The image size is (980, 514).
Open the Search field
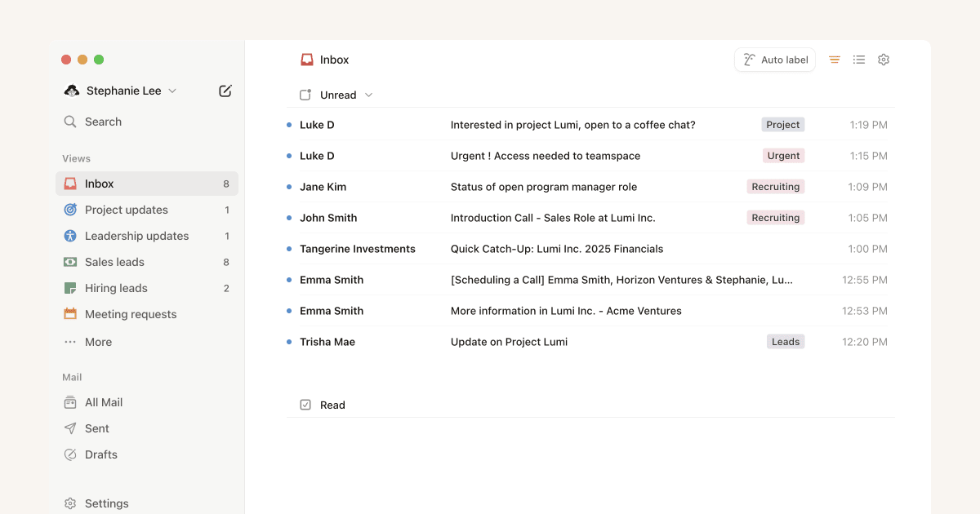click(x=104, y=121)
